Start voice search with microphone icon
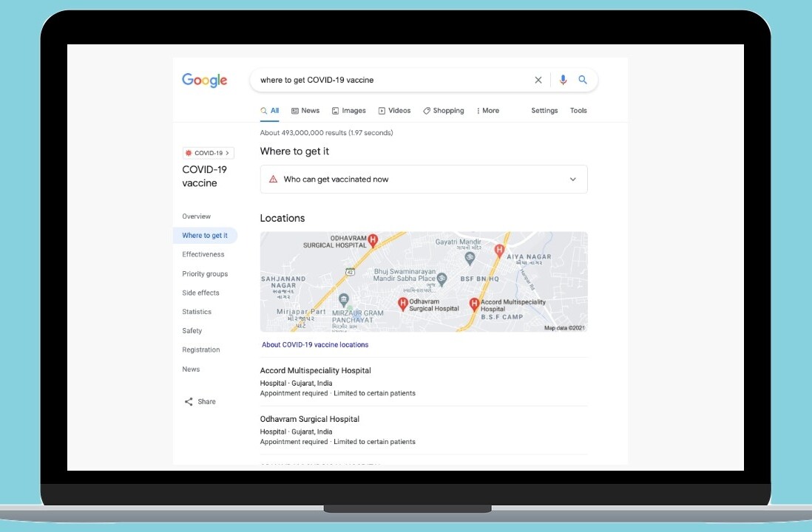This screenshot has width=812, height=532. coord(563,80)
